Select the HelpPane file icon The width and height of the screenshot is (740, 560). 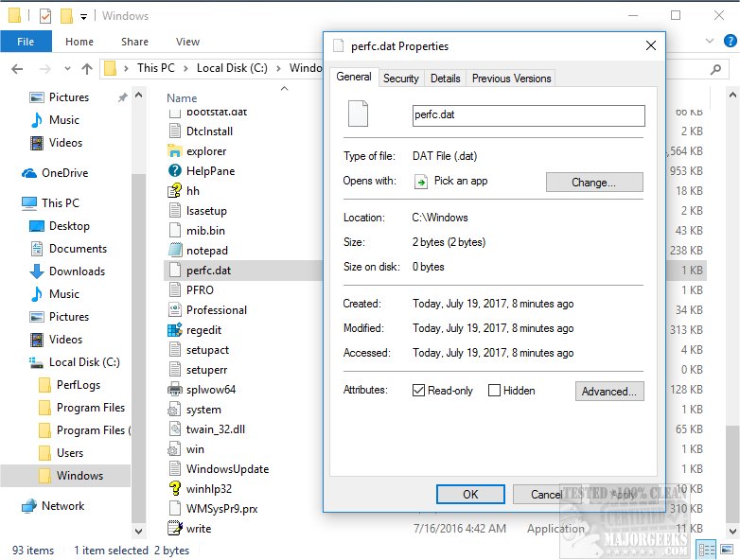coord(175,171)
